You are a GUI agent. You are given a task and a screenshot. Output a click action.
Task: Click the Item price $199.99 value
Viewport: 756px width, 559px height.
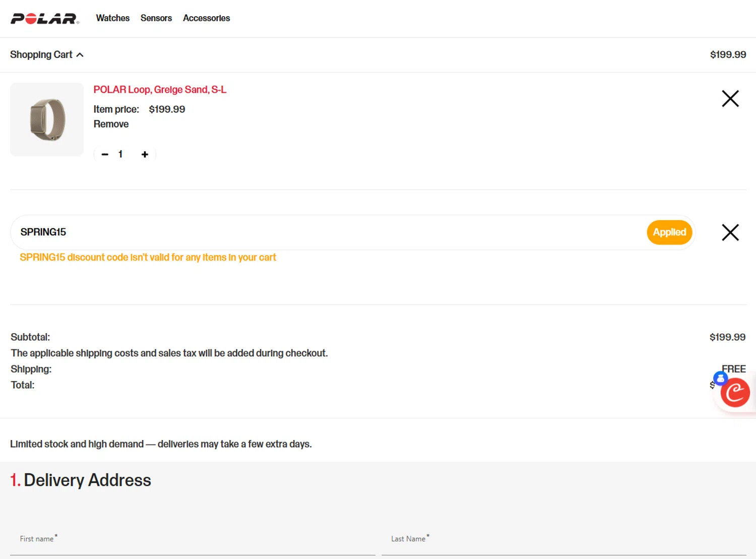pos(167,109)
